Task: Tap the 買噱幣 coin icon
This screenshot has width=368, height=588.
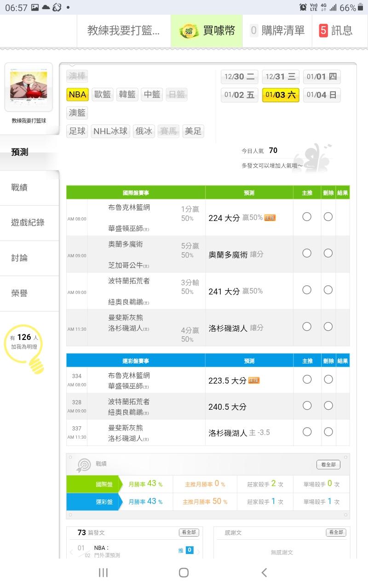Action: [x=189, y=31]
